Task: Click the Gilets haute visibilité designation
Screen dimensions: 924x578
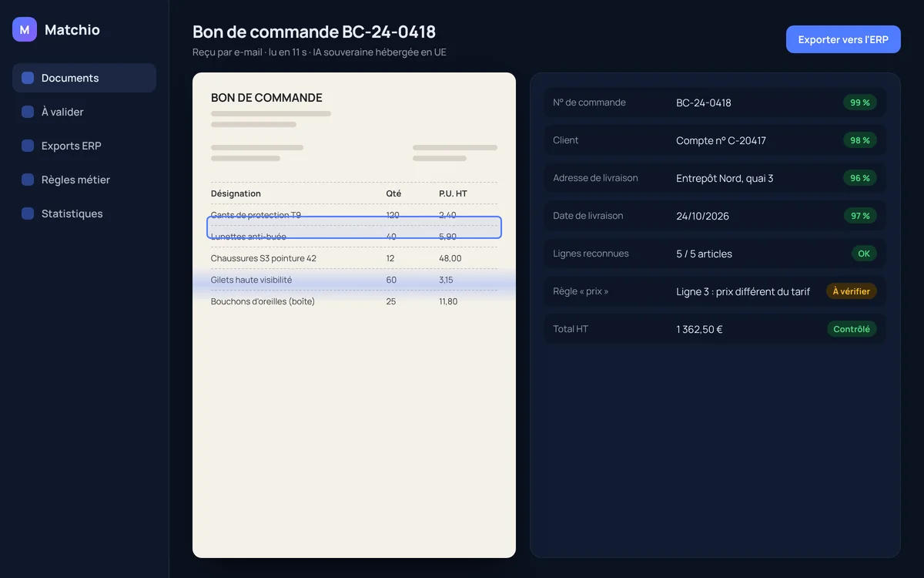Action: (x=251, y=280)
